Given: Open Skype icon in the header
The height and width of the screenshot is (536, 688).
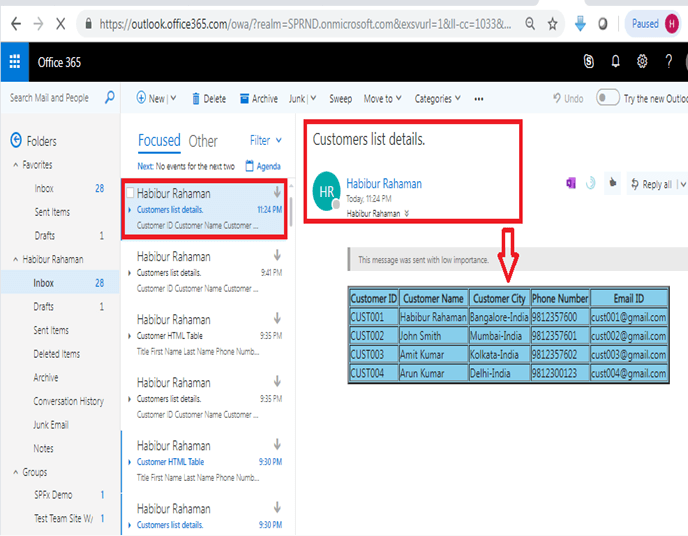Looking at the screenshot, I should tap(588, 61).
